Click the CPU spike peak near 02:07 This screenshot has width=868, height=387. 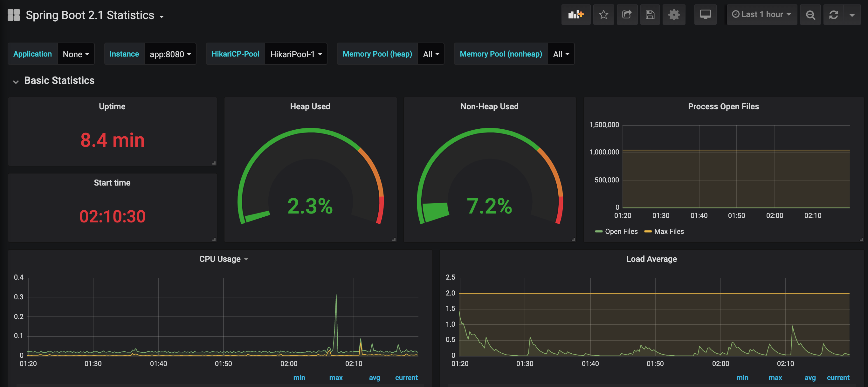tap(336, 295)
